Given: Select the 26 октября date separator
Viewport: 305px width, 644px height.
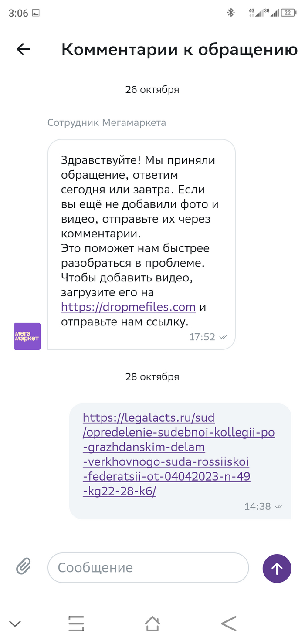Looking at the screenshot, I should point(152,89).
